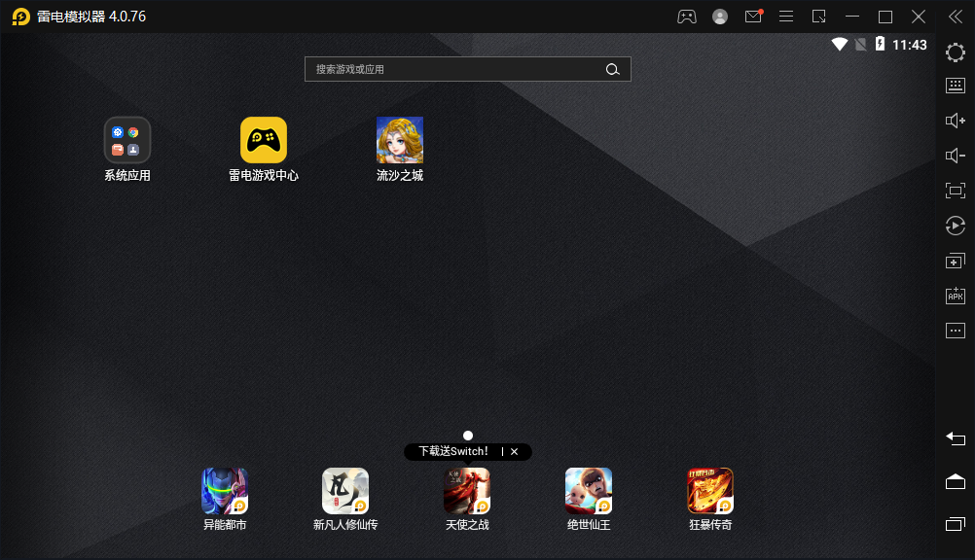Dismiss the 下载送Switch! tooltip
Viewport: 975px width, 560px height.
514,452
